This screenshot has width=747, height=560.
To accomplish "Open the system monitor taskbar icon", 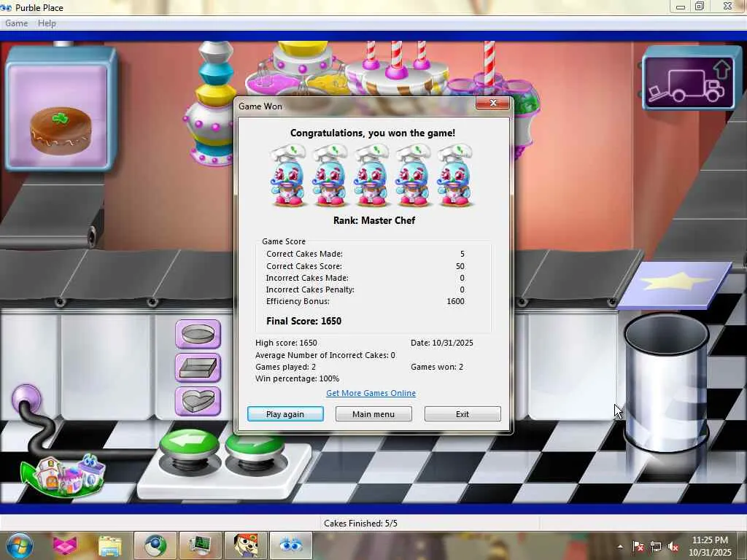I will coord(200,545).
